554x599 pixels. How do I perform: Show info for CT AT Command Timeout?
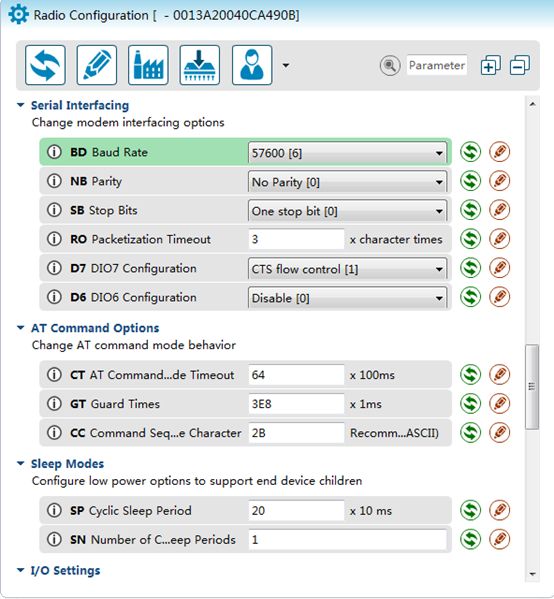pos(54,375)
